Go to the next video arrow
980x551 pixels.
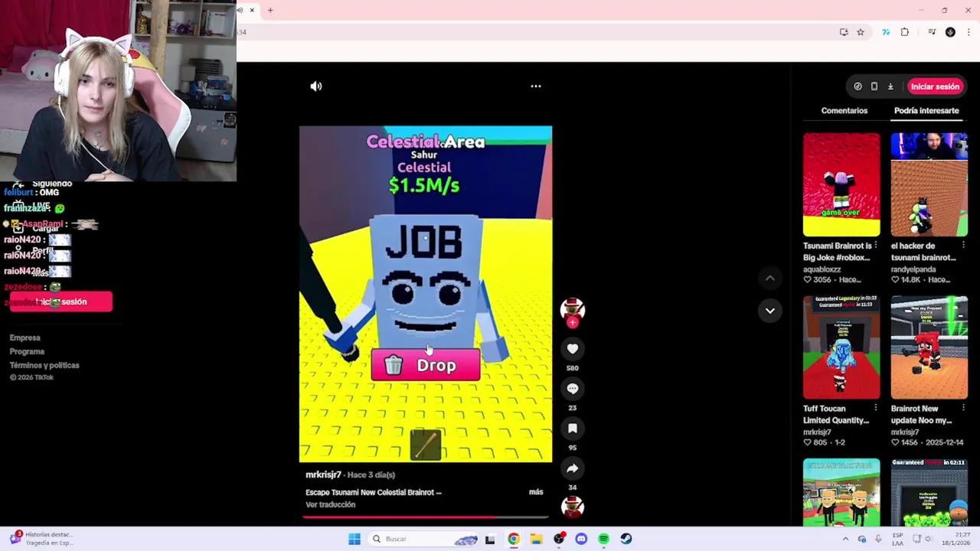770,311
